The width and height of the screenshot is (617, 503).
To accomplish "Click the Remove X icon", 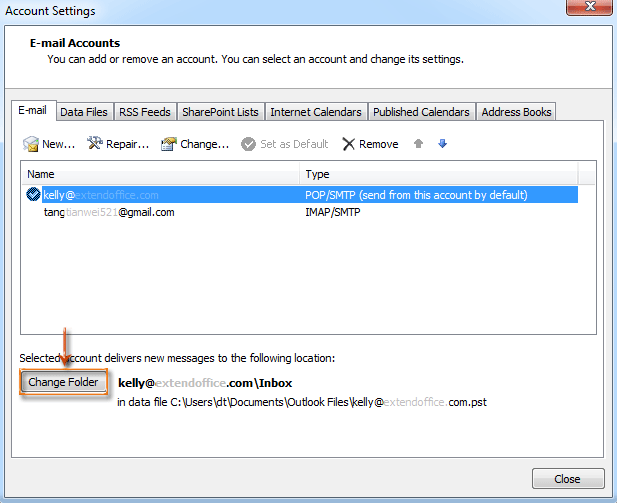I will (x=349, y=144).
